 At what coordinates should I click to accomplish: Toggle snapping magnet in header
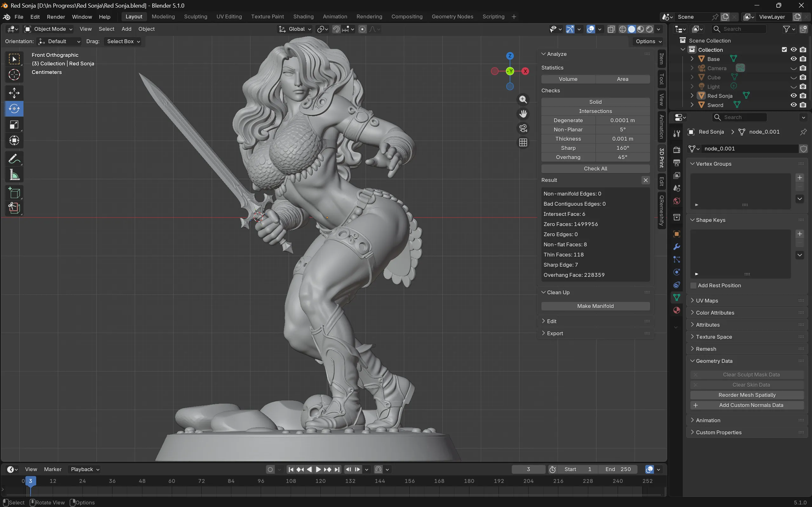(x=336, y=29)
